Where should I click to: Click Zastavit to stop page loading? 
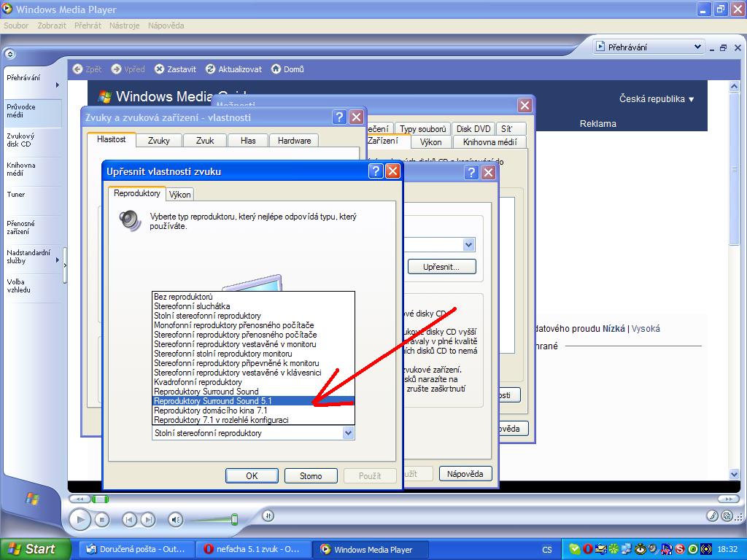[175, 69]
